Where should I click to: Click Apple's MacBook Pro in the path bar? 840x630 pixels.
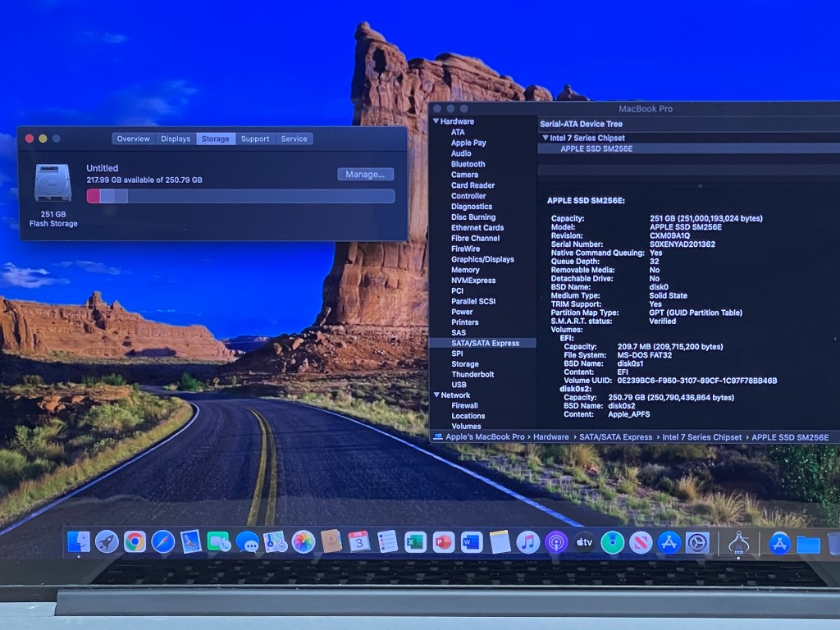[x=485, y=437]
